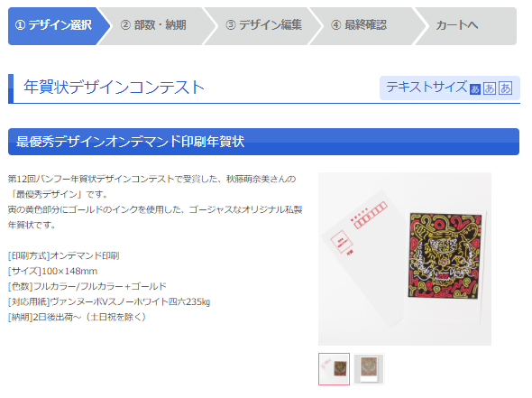Screen dimensions: 532x398
Task: Click the tiger postcard design in photo
Action: click(445, 255)
